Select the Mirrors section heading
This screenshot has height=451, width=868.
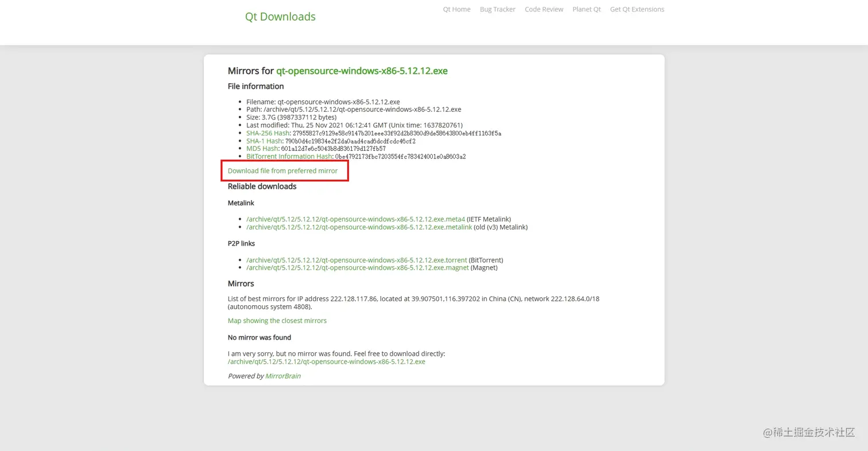(x=241, y=283)
